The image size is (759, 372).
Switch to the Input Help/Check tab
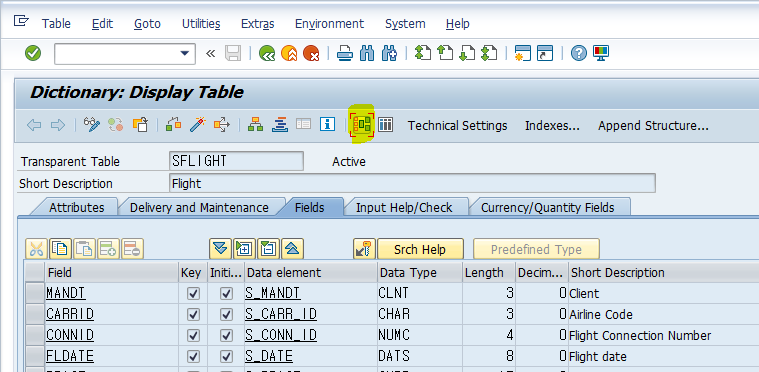tap(404, 208)
